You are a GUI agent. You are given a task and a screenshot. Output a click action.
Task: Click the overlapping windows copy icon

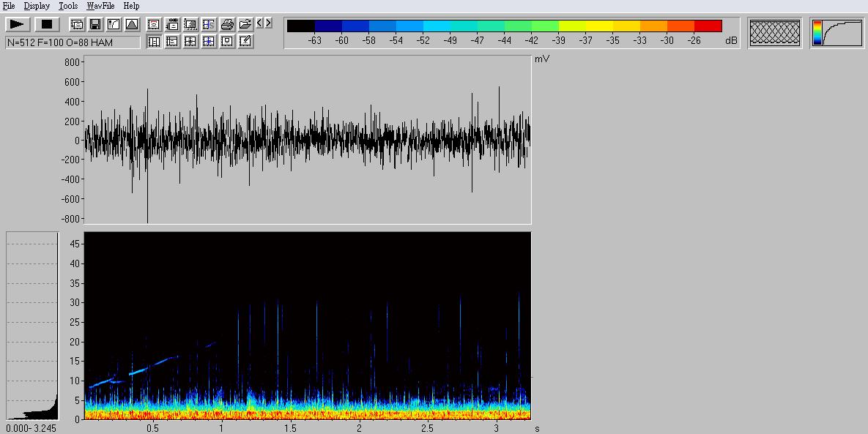(x=77, y=24)
